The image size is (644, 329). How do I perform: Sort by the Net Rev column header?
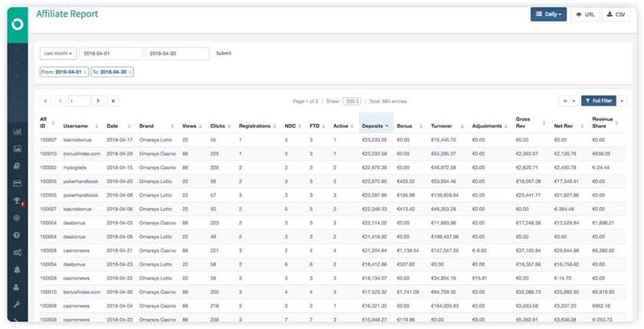[569, 126]
